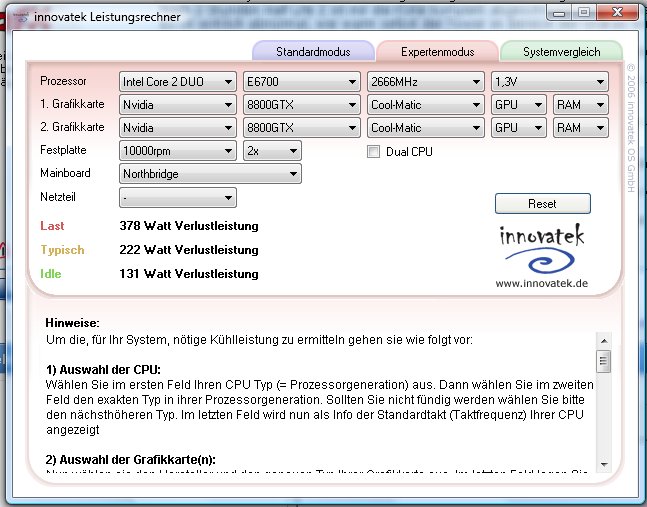Open the Netzteil dropdown
The image size is (647, 507).
(x=178, y=198)
